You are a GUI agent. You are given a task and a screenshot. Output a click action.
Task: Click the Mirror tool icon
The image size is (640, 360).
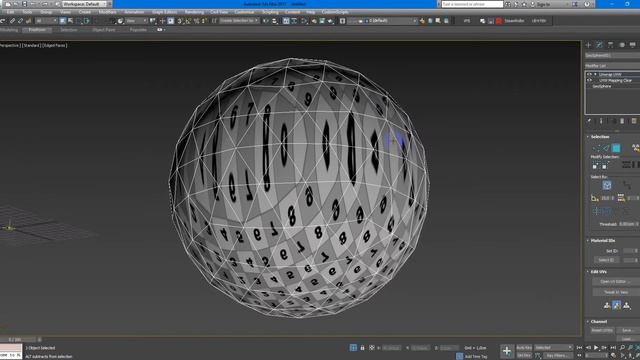(x=265, y=20)
